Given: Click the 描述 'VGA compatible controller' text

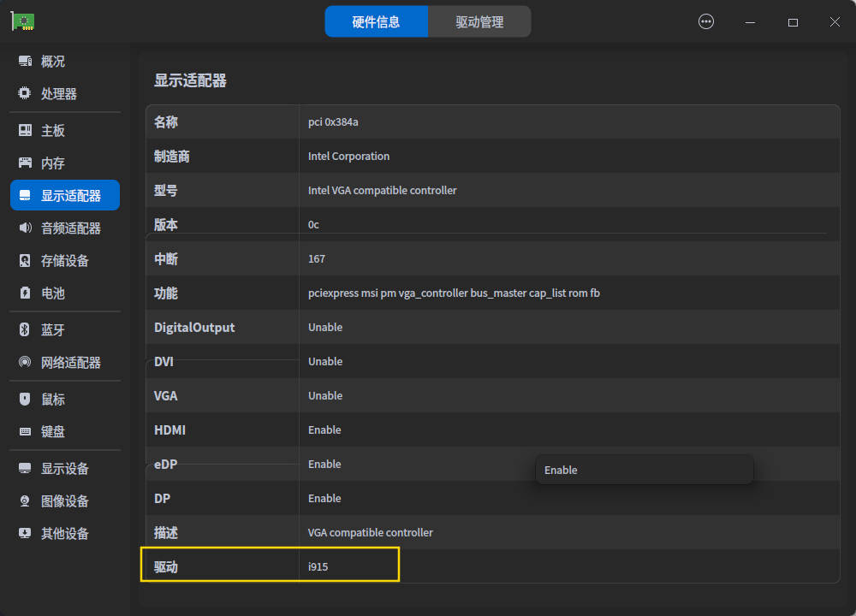Looking at the screenshot, I should coord(370,532).
